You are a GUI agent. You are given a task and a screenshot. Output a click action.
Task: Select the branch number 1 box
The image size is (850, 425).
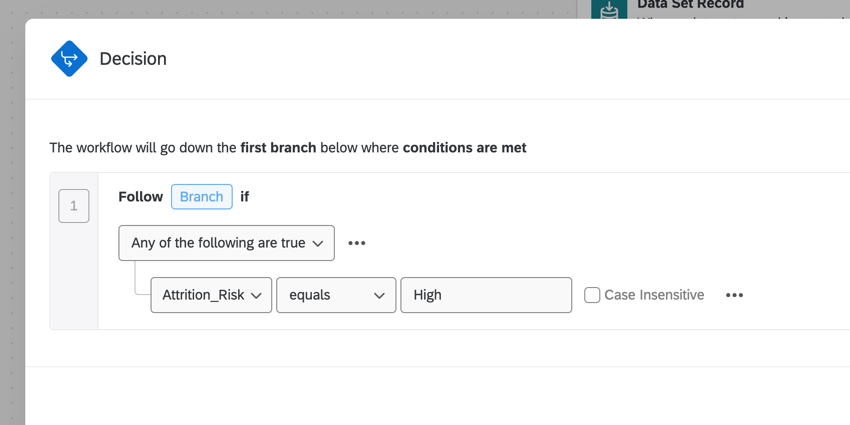(x=74, y=206)
